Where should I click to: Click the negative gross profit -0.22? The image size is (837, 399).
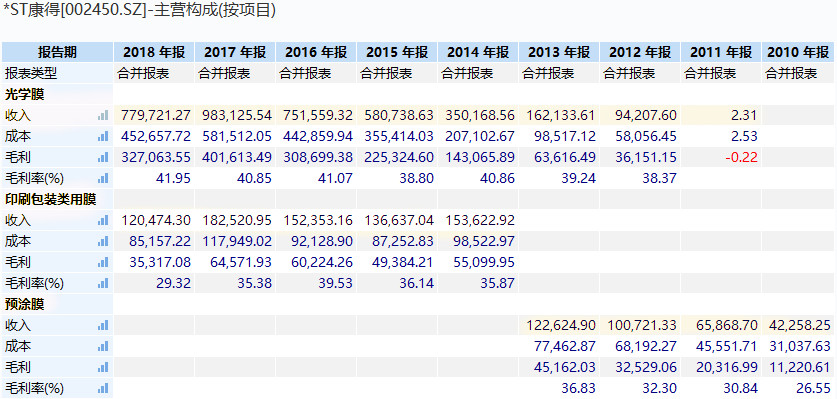[740, 158]
